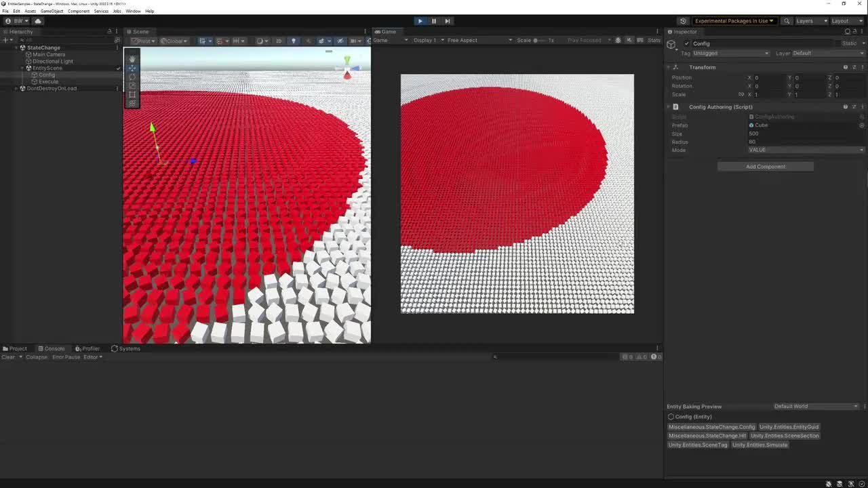Switch to the Systems tab
The width and height of the screenshot is (868, 488).
125,348
